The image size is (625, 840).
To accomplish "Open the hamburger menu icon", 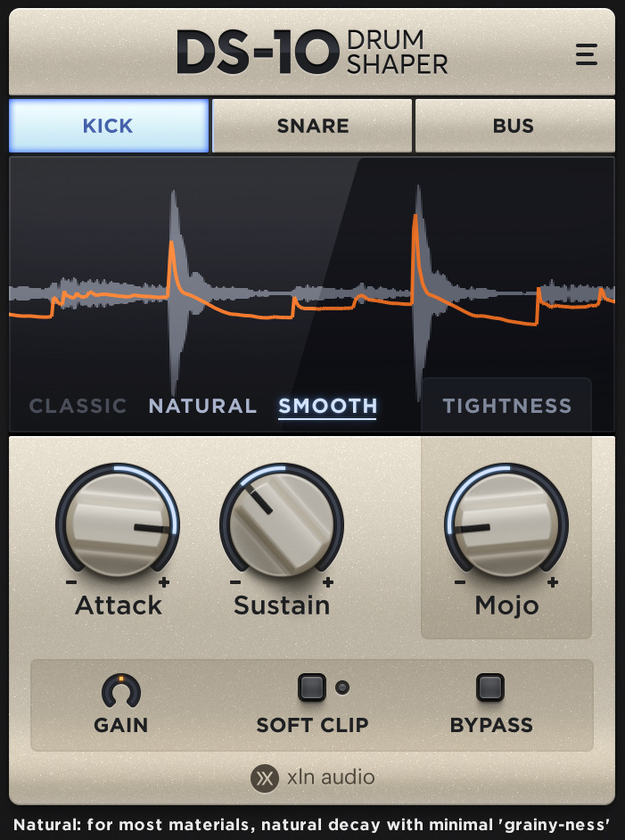I will pos(586,54).
